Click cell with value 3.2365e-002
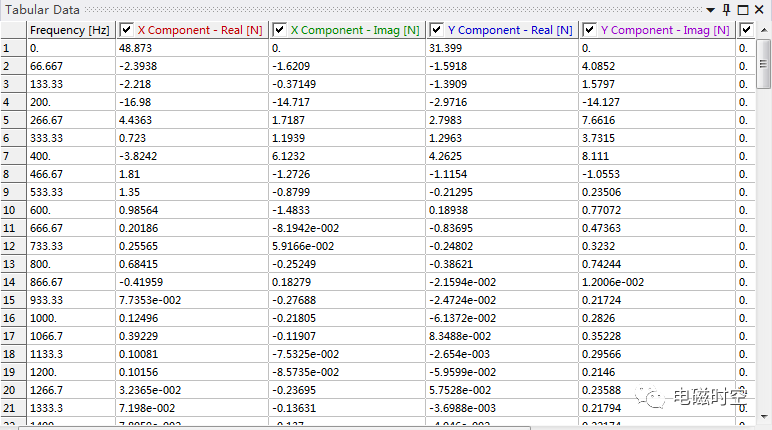 point(192,390)
